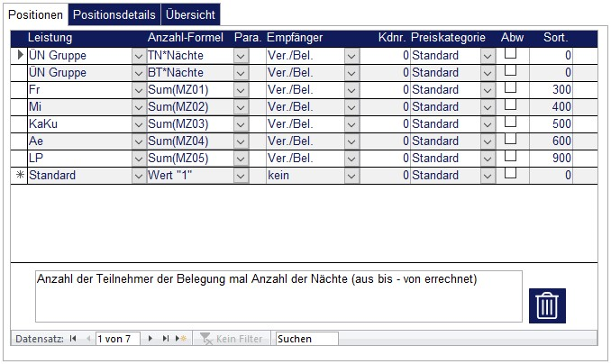Image resolution: width=611 pixels, height=364 pixels.
Task: Click the Sort. column header
Action: point(555,38)
